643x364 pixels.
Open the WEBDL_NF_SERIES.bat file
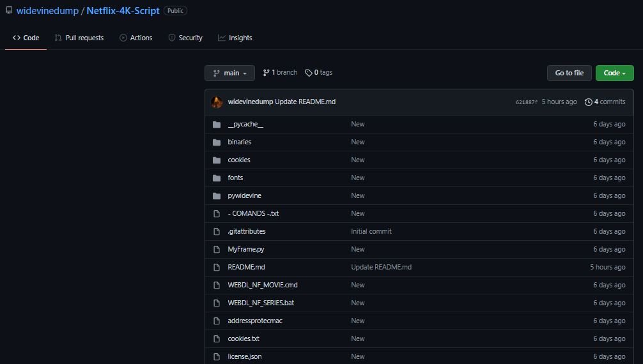click(x=261, y=303)
